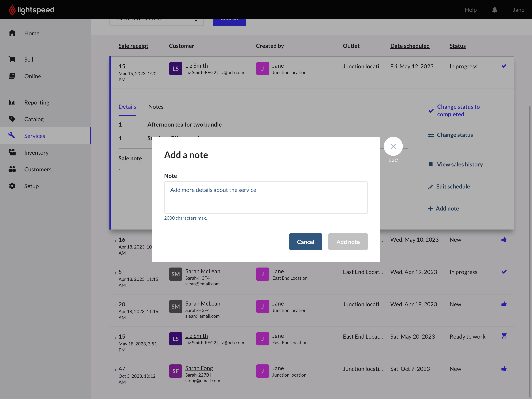
Task: Expand the receipt 5 row
Action: 116,273
